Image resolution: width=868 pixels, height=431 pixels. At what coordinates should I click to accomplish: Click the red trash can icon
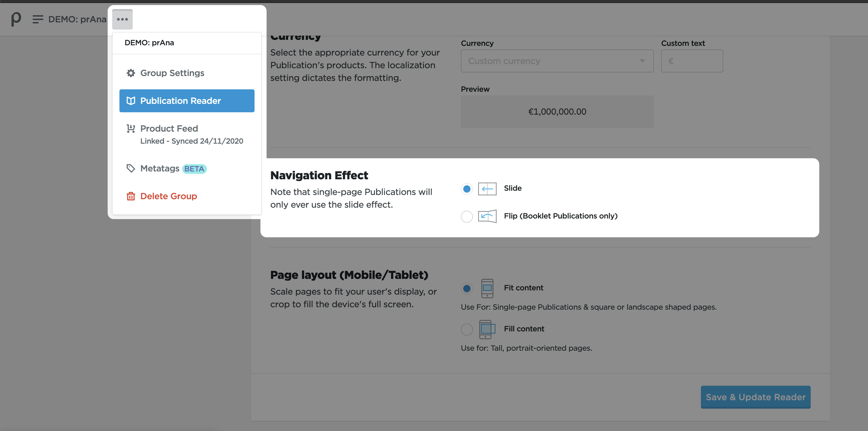click(x=131, y=196)
